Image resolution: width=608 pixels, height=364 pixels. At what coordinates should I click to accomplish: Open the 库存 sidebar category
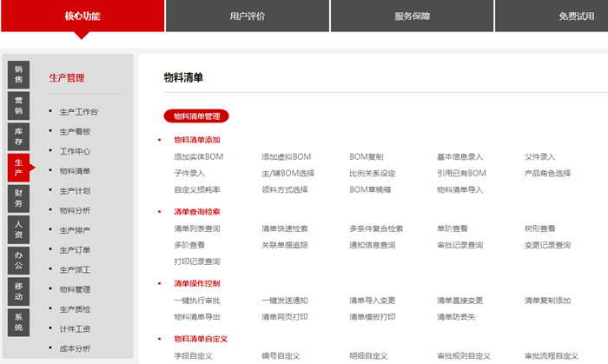point(18,136)
